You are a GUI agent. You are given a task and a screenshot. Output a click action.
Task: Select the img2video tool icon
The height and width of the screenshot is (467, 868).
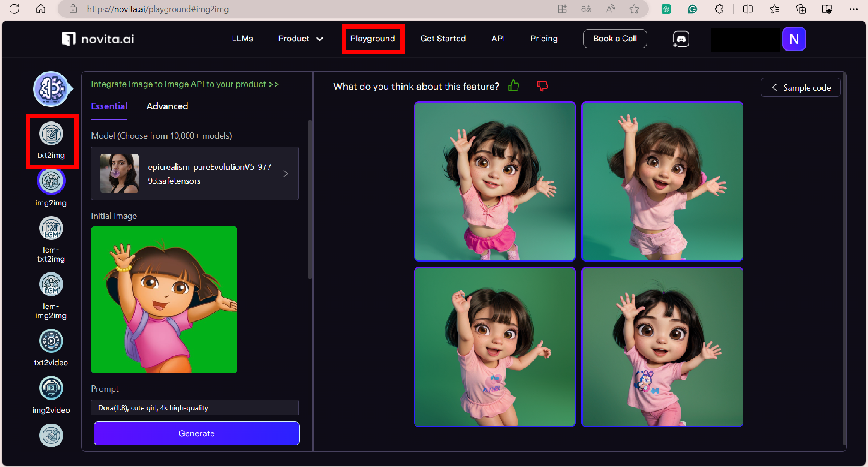tap(51, 388)
